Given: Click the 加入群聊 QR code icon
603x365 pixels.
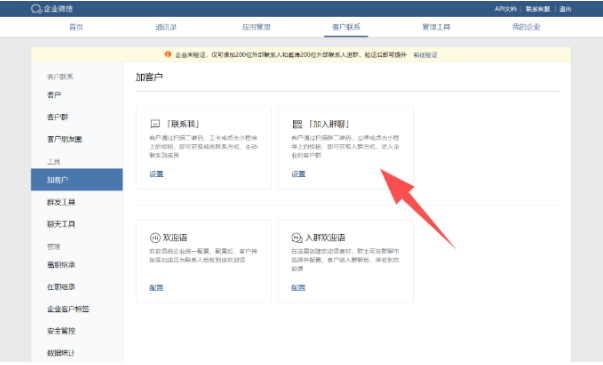Looking at the screenshot, I should pyautogui.click(x=297, y=124).
